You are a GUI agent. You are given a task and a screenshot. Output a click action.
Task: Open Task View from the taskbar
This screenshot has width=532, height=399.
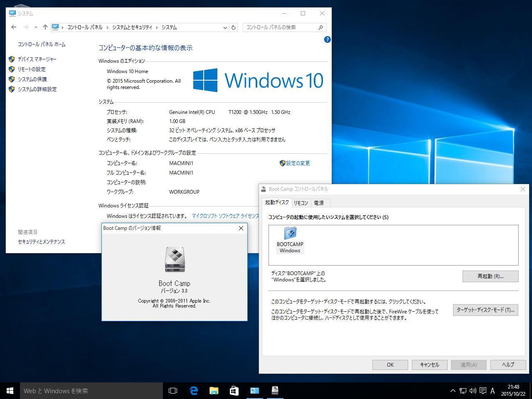173,391
